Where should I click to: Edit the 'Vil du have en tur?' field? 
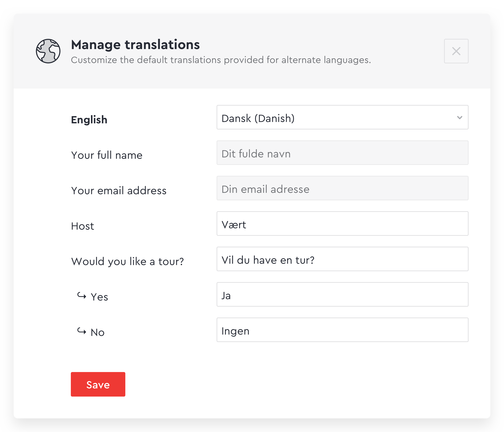point(342,259)
